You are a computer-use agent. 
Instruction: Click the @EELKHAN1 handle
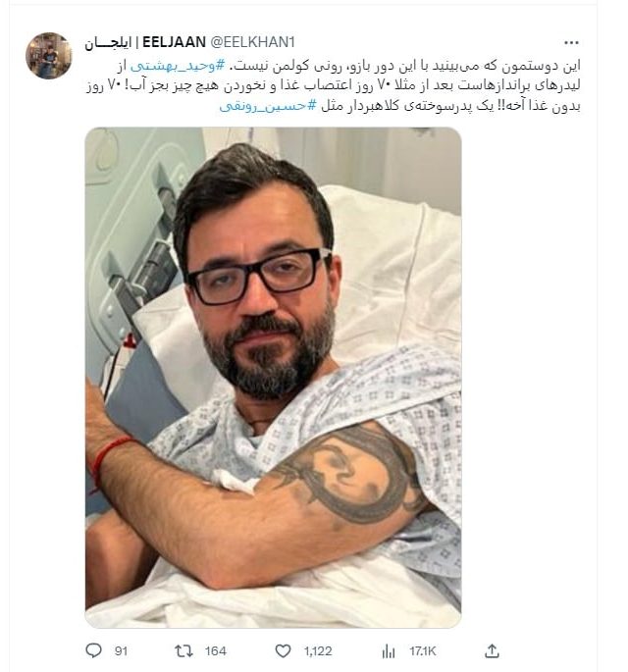(x=252, y=42)
